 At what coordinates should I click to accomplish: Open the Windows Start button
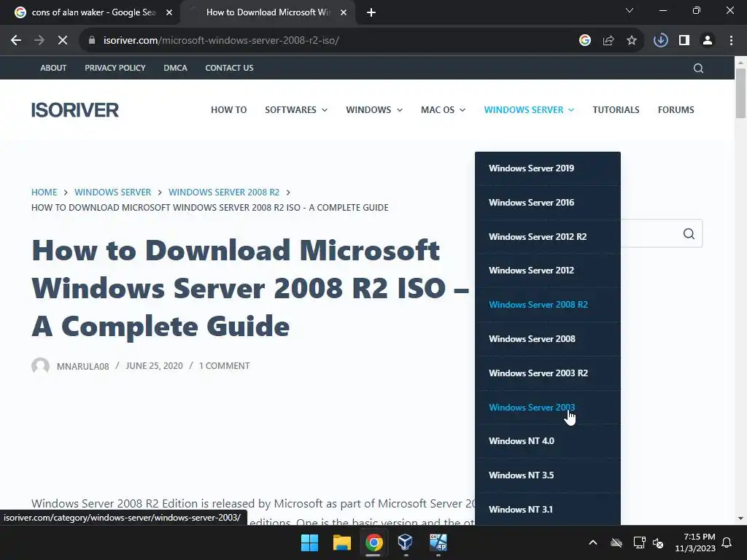pos(309,542)
